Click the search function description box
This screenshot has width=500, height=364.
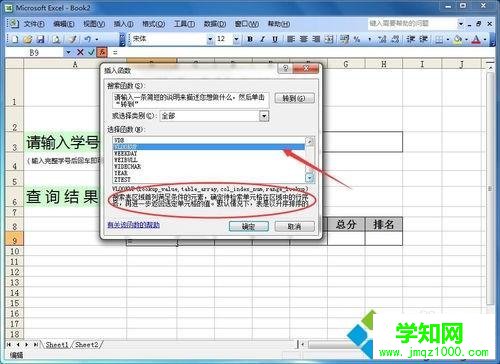(x=191, y=101)
